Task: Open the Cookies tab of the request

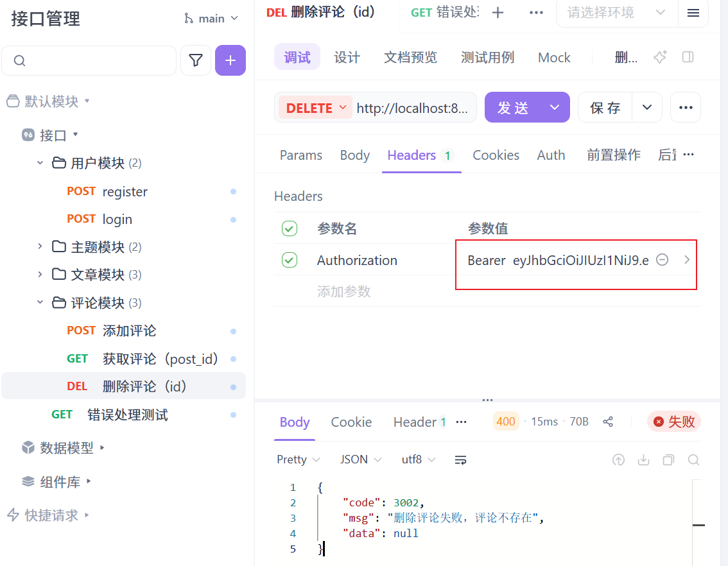Action: pos(496,155)
